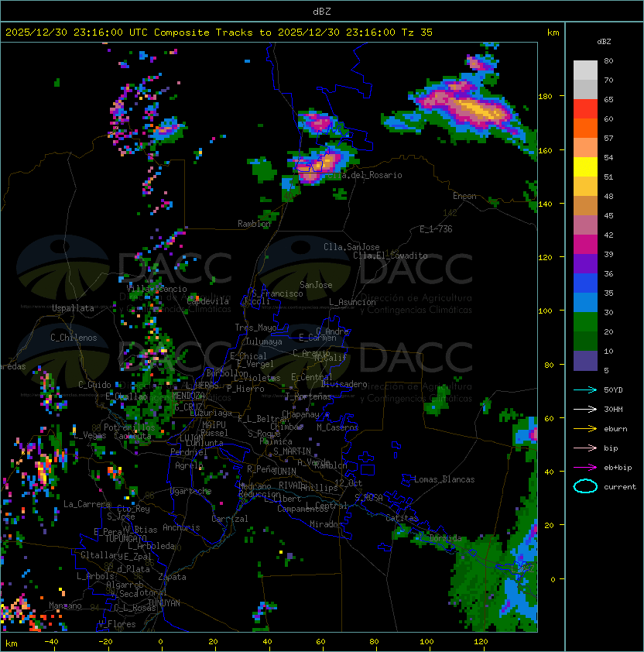644x652 pixels.
Task: Click the 65 dBZ red swatch
Action: pyautogui.click(x=585, y=109)
